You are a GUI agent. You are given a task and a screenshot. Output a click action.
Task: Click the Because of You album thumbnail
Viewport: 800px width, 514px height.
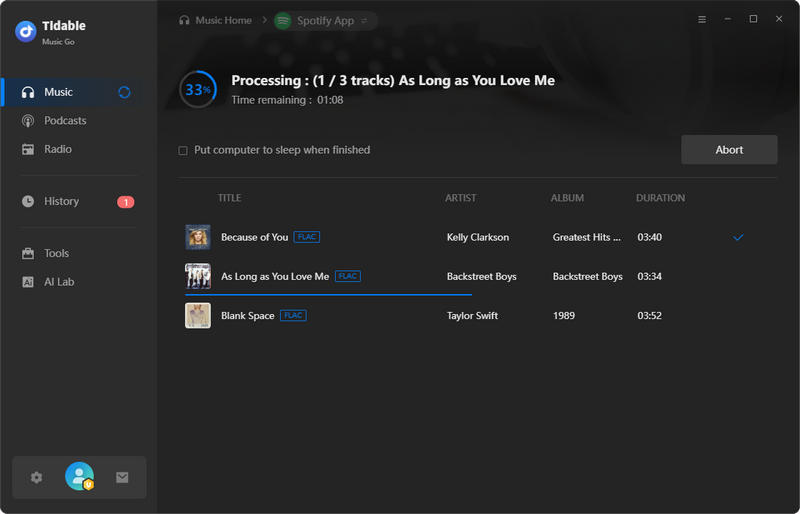[198, 237]
